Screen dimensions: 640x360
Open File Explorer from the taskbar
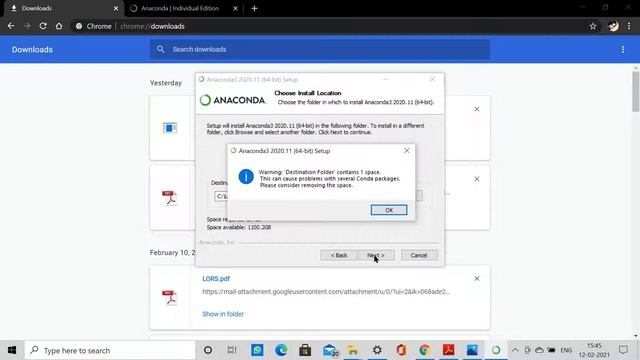tap(353, 350)
